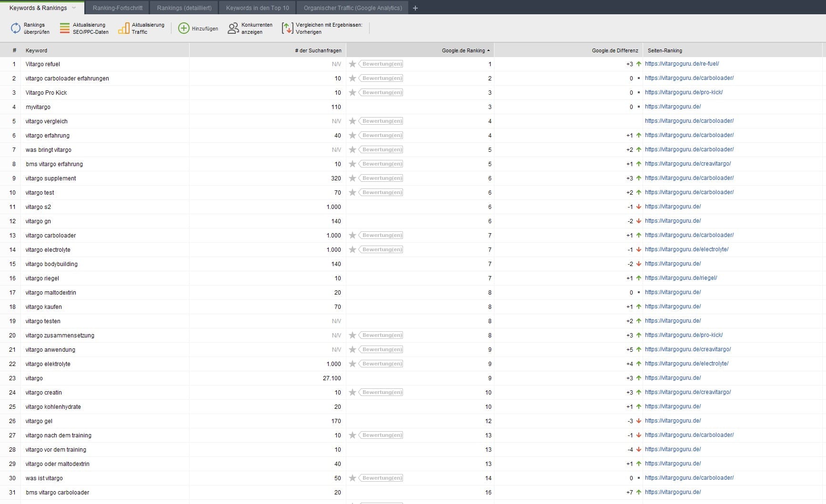Select the keyword 'vitargo bodybuilding'
Image resolution: width=826 pixels, height=504 pixels.
(x=51, y=264)
